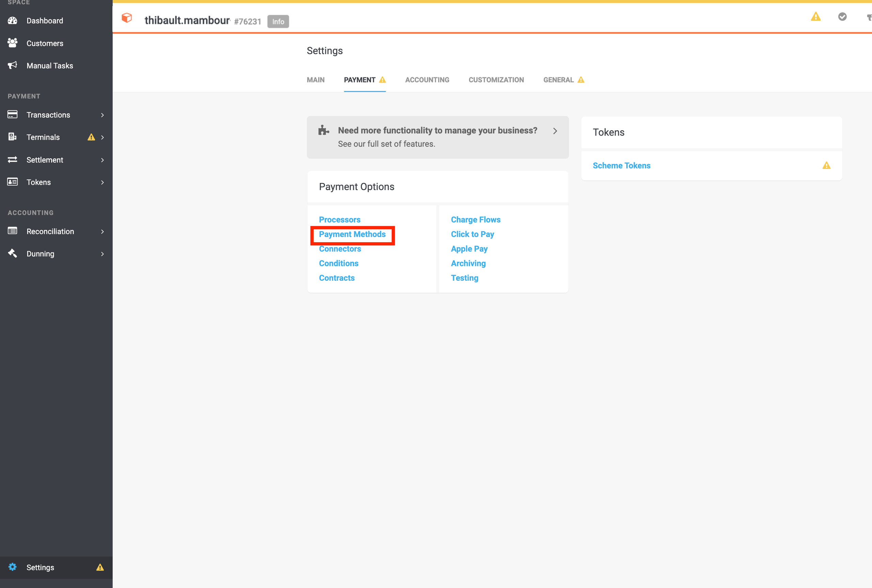Click the Info badge next to space name
Screen dimensions: 872x588
[x=278, y=22]
